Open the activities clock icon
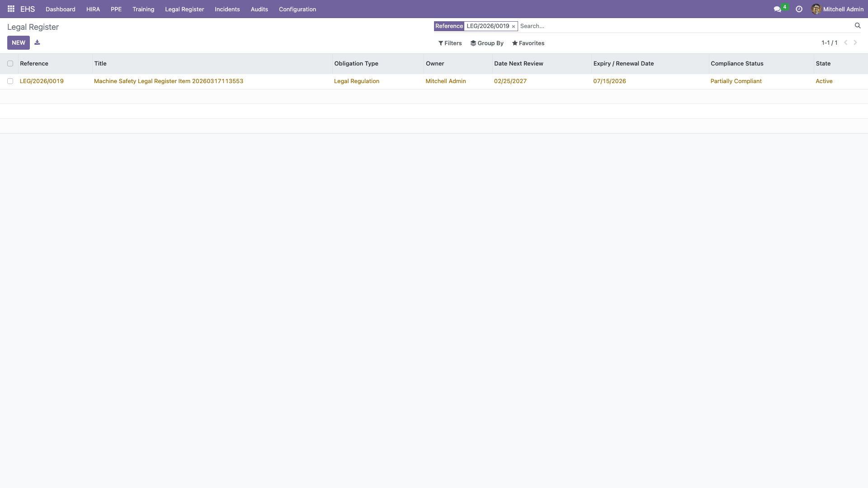 pos(799,9)
